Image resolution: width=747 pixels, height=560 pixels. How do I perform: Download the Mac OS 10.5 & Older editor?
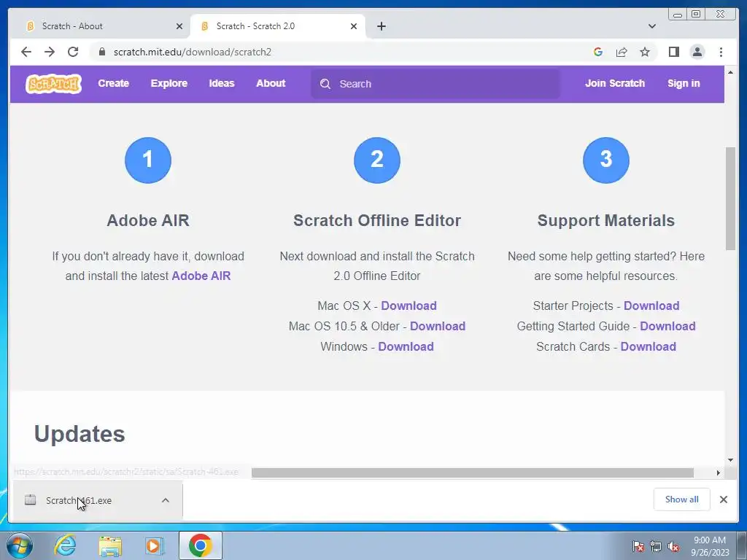[x=438, y=326]
